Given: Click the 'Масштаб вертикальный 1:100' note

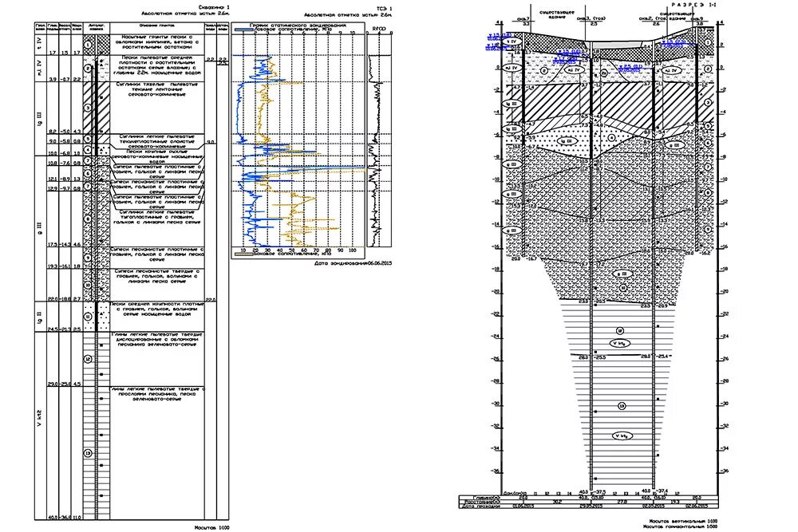Looking at the screenshot, I should point(683,522).
